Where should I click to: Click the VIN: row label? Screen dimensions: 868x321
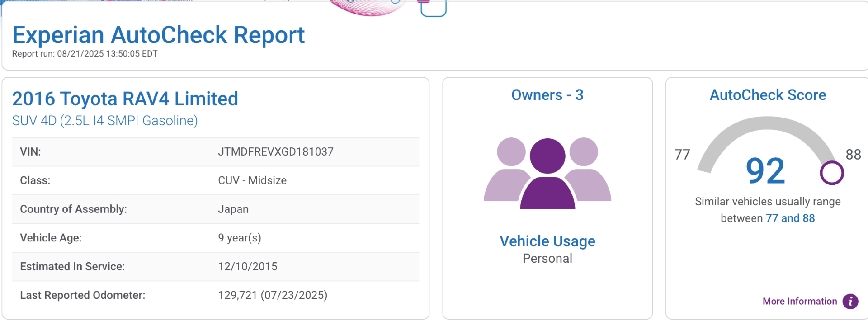pyautogui.click(x=30, y=151)
